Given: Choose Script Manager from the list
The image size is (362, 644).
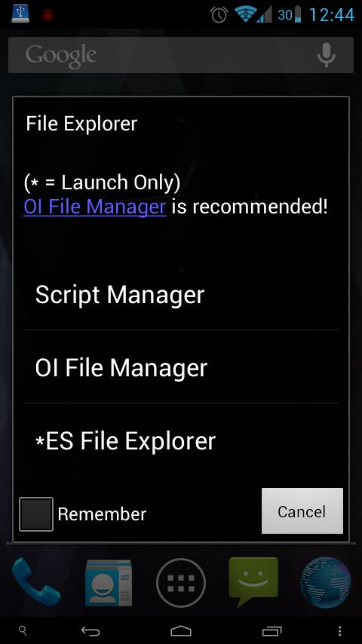Looking at the screenshot, I should 181,295.
